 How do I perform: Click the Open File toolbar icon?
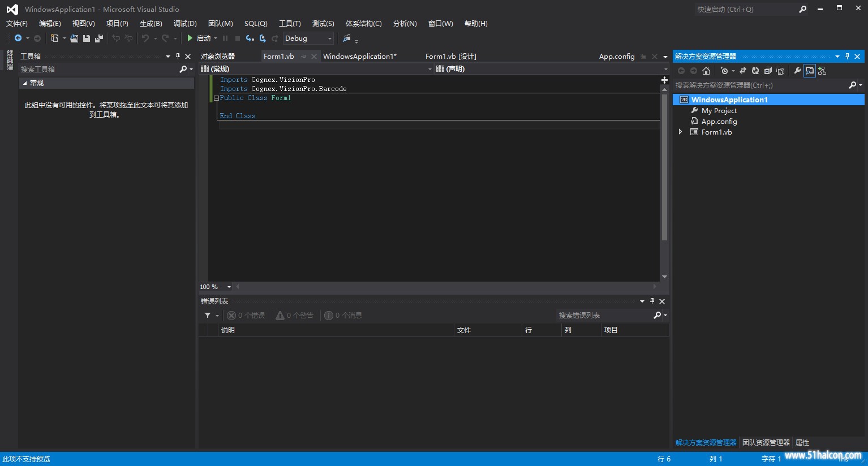tap(74, 38)
